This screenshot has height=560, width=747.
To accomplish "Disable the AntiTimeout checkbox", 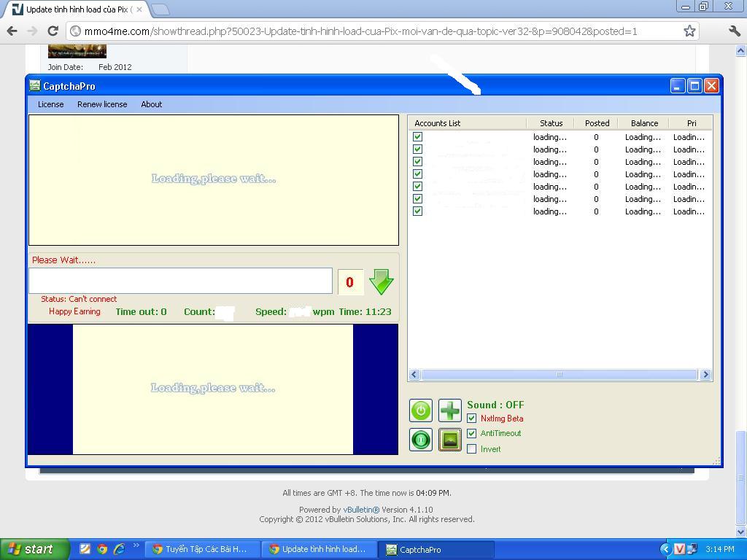I will point(472,433).
